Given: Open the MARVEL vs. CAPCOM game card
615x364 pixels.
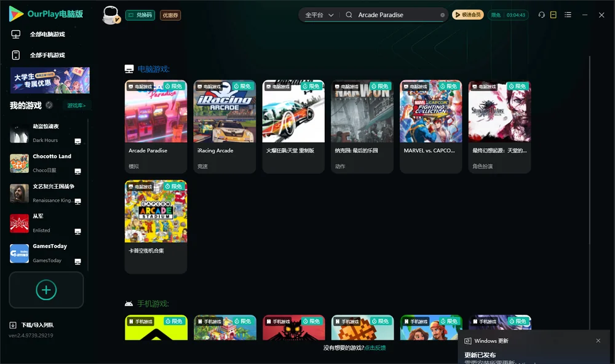Looking at the screenshot, I should click(430, 126).
